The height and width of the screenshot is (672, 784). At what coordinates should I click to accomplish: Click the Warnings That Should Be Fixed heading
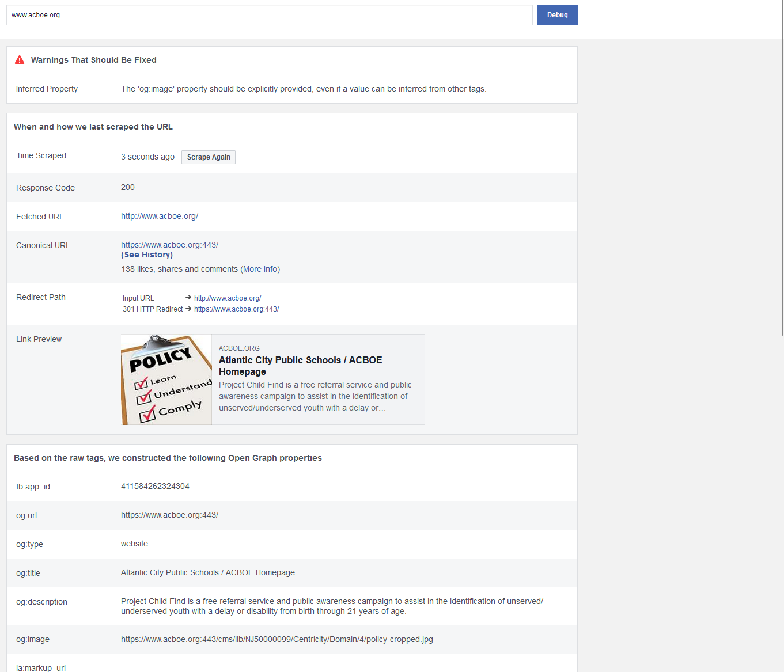pyautogui.click(x=94, y=60)
